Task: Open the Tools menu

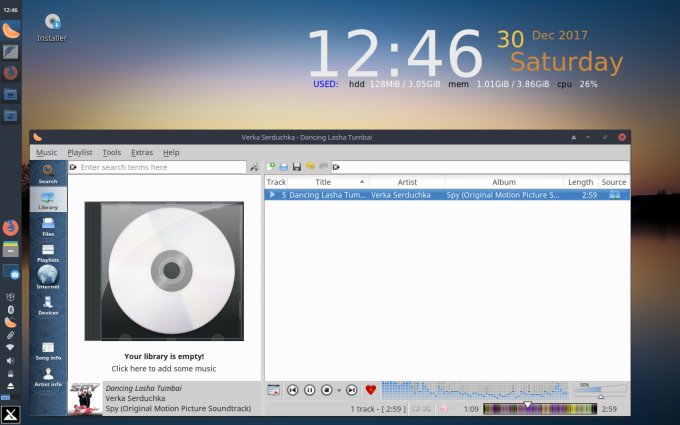Action: click(x=111, y=153)
